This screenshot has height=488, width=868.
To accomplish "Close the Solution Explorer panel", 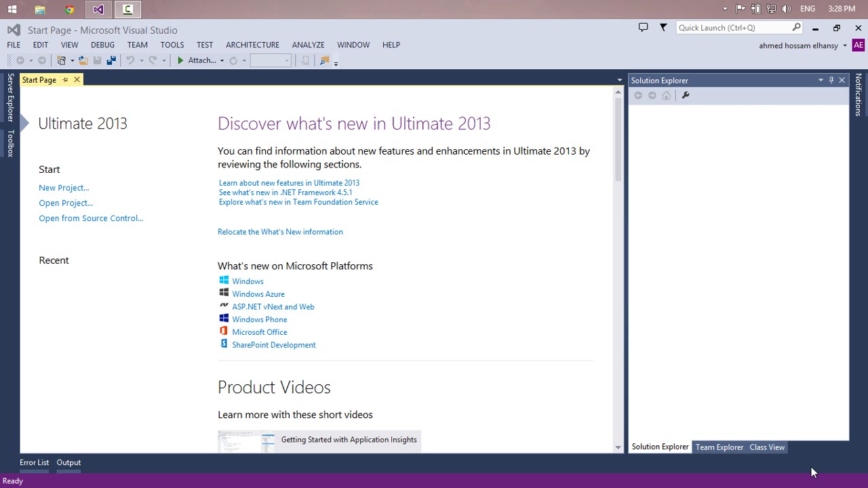I will click(842, 80).
